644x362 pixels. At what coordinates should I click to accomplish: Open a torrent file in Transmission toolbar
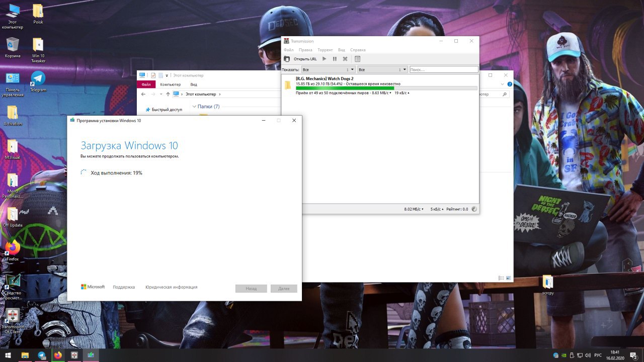coord(287,59)
